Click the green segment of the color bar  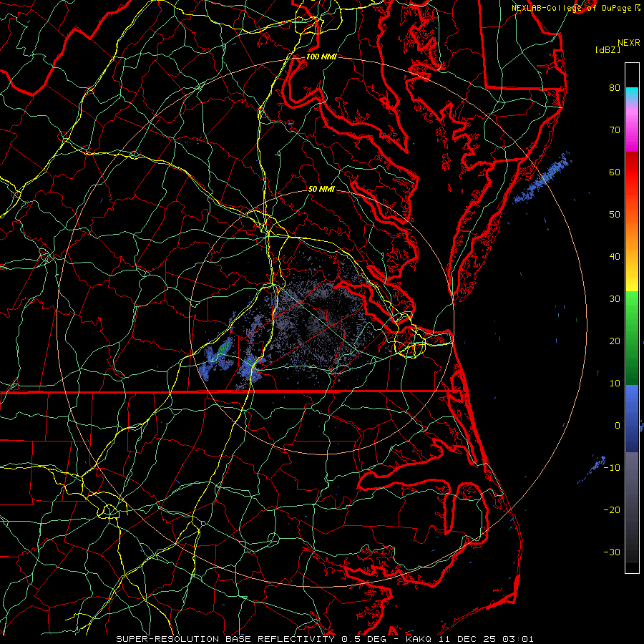[632, 338]
